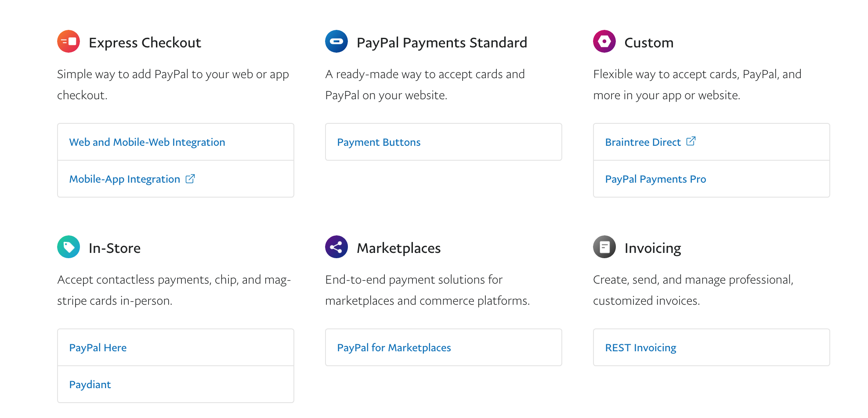Click the purple Marketplaces share icon

pyautogui.click(x=336, y=247)
